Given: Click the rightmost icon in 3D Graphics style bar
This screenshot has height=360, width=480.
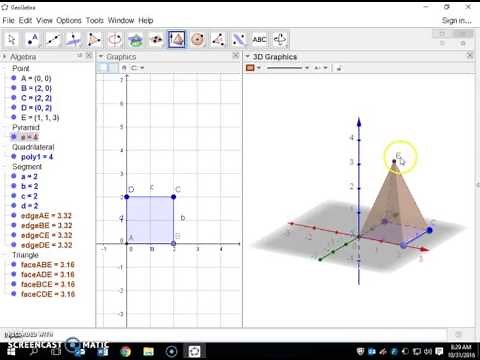Looking at the screenshot, I should pyautogui.click(x=339, y=68).
